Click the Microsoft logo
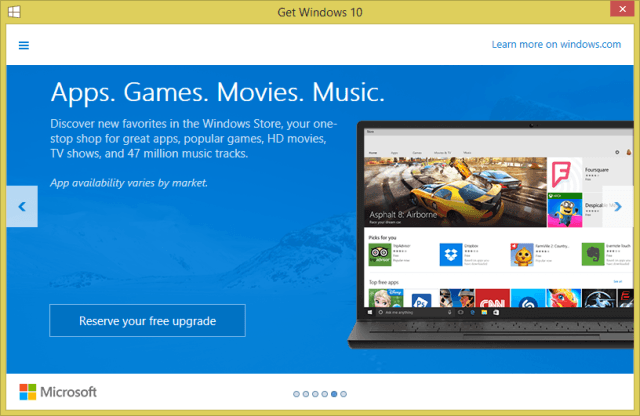640x416 pixels. [58, 392]
